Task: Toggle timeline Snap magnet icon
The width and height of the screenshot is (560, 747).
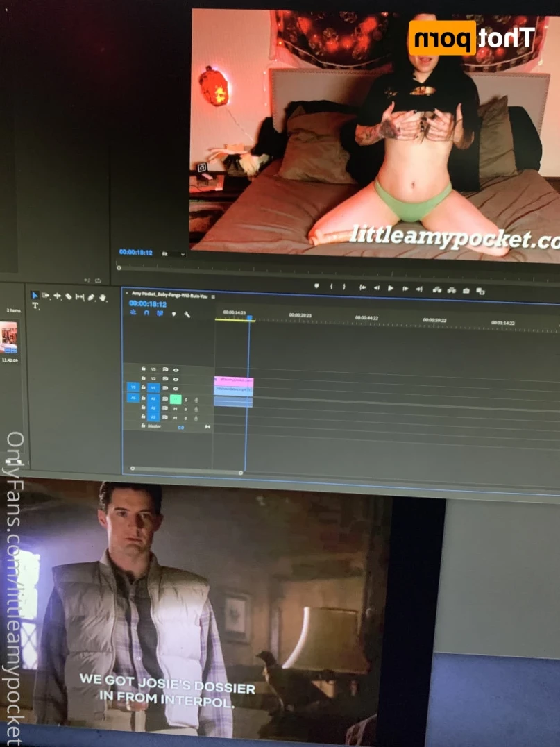Action: tap(146, 313)
